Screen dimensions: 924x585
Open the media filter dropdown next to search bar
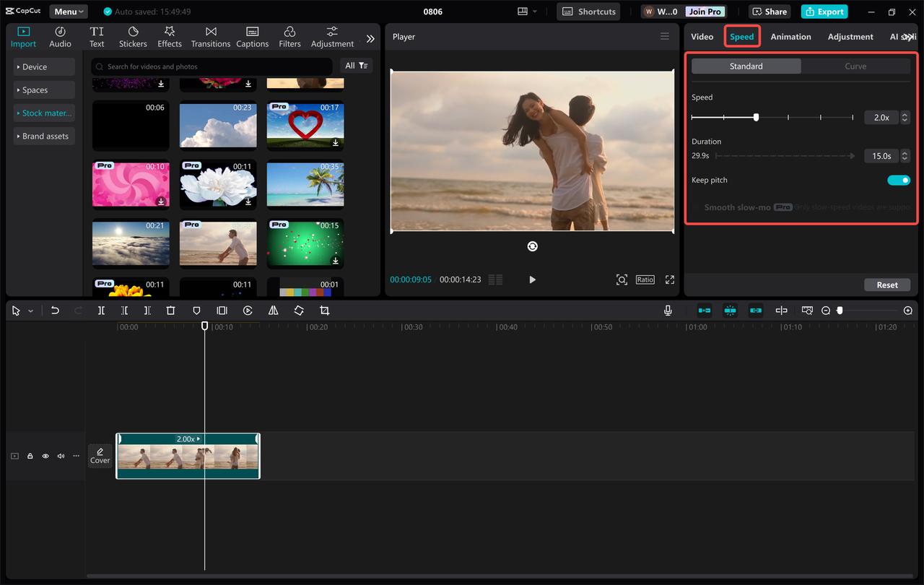click(356, 65)
